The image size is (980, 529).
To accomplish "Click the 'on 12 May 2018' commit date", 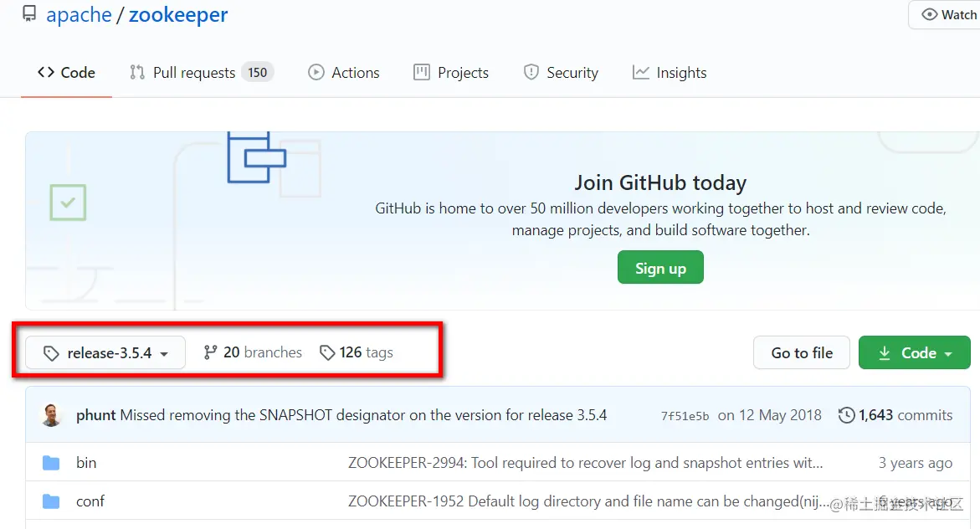I will pos(769,415).
